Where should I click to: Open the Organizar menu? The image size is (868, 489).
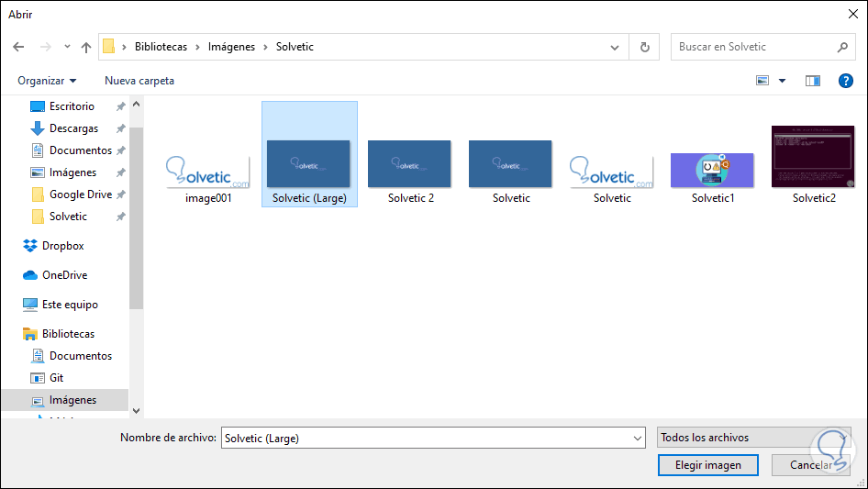tap(47, 81)
